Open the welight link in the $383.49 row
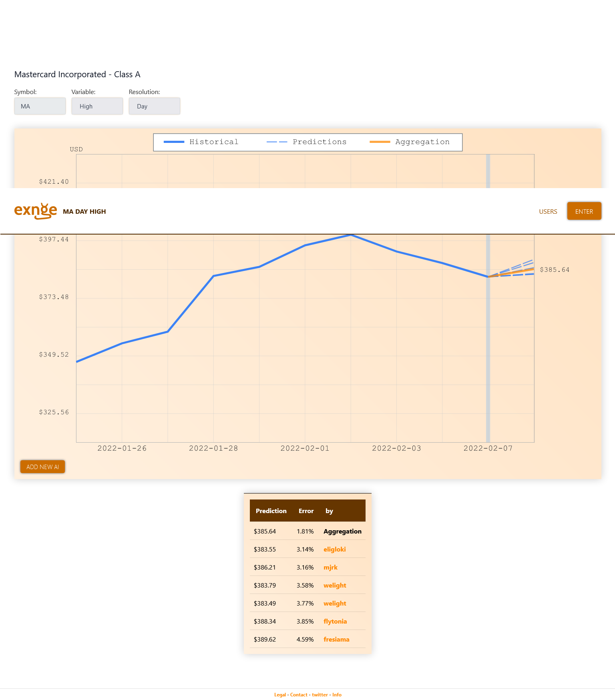The height and width of the screenshot is (700, 615). tap(335, 603)
